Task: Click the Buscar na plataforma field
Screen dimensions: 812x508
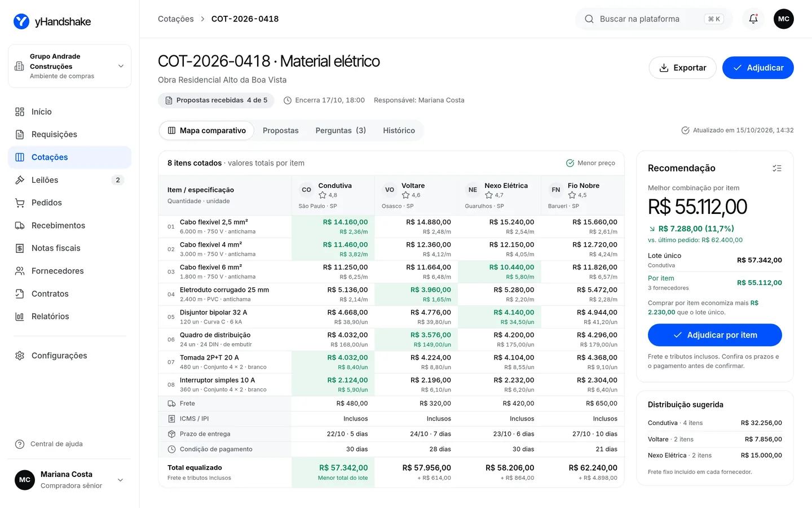Action: 654,19
